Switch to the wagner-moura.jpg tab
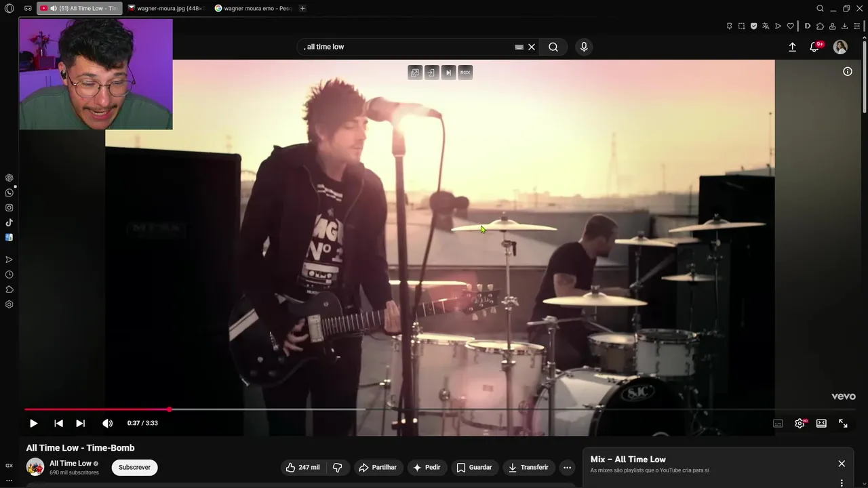This screenshot has height=488, width=868. coord(166,8)
